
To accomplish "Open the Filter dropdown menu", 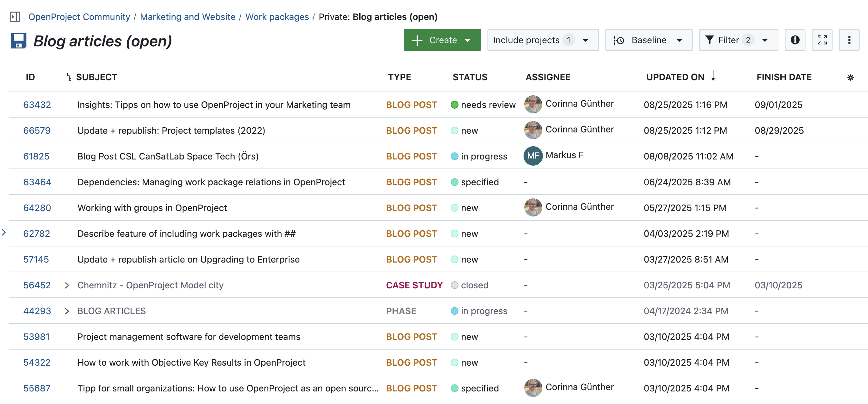I will point(764,40).
